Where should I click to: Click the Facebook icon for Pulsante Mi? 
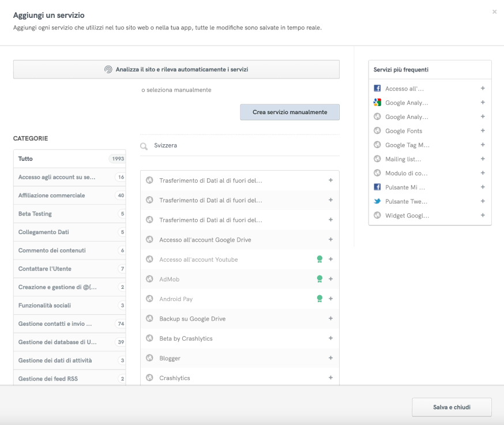tap(378, 187)
